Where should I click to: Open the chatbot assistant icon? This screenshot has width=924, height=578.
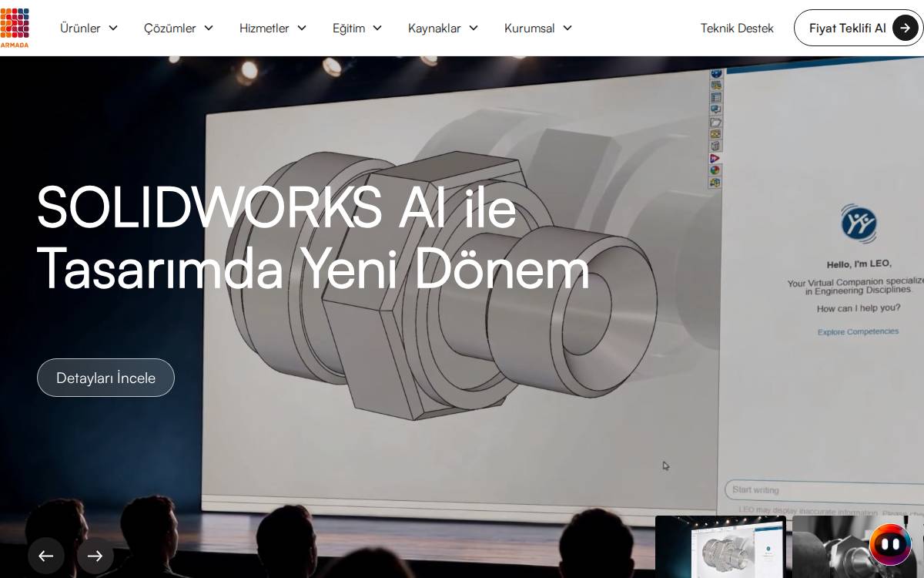click(x=890, y=544)
